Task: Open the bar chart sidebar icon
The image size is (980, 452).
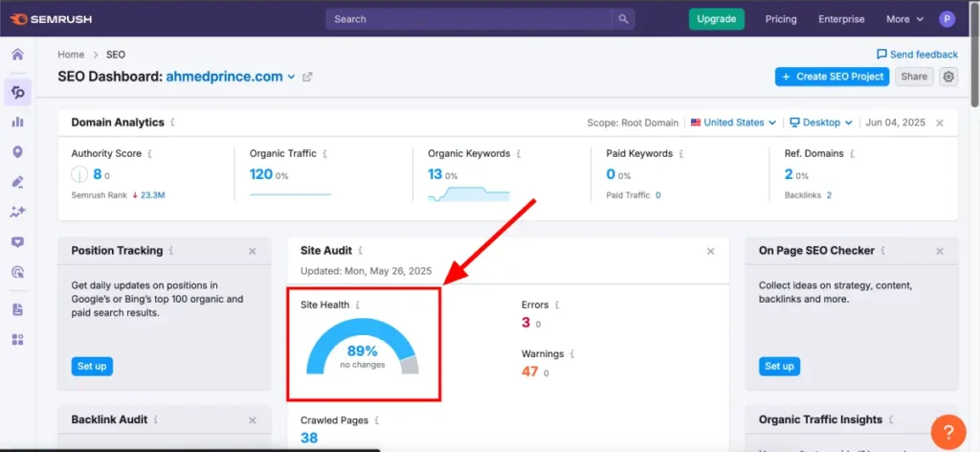Action: click(x=17, y=122)
